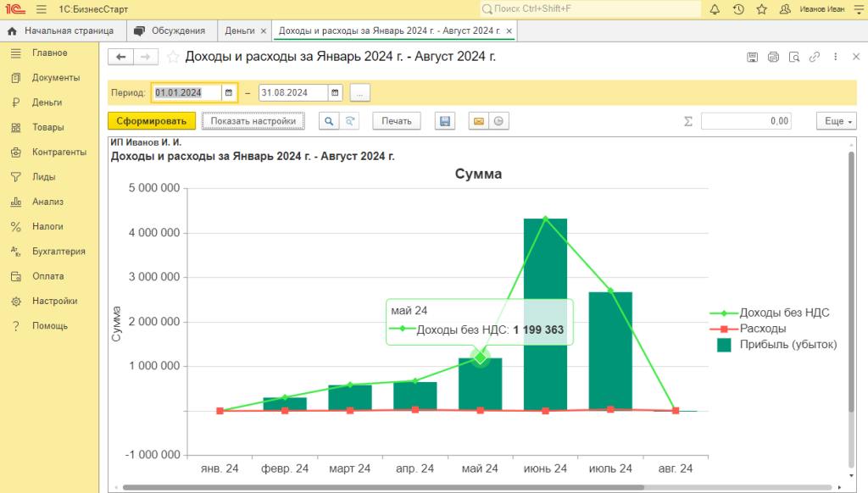This screenshot has height=493, width=868.
Task: Add report to favorites via title star
Action: click(173, 57)
